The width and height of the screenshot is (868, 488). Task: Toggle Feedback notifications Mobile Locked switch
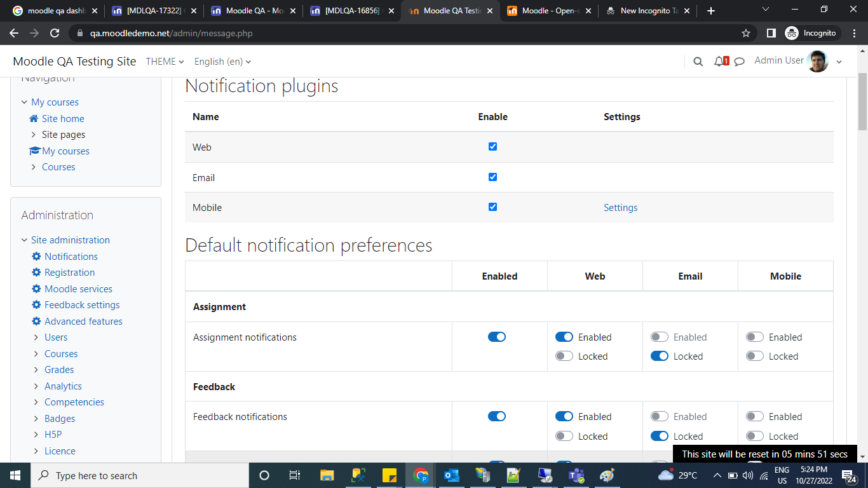point(755,436)
